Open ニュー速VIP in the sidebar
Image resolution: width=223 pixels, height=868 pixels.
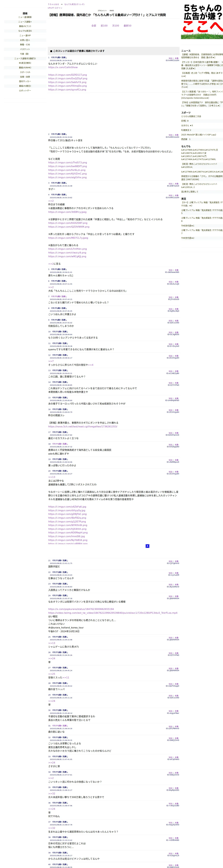click(25, 35)
